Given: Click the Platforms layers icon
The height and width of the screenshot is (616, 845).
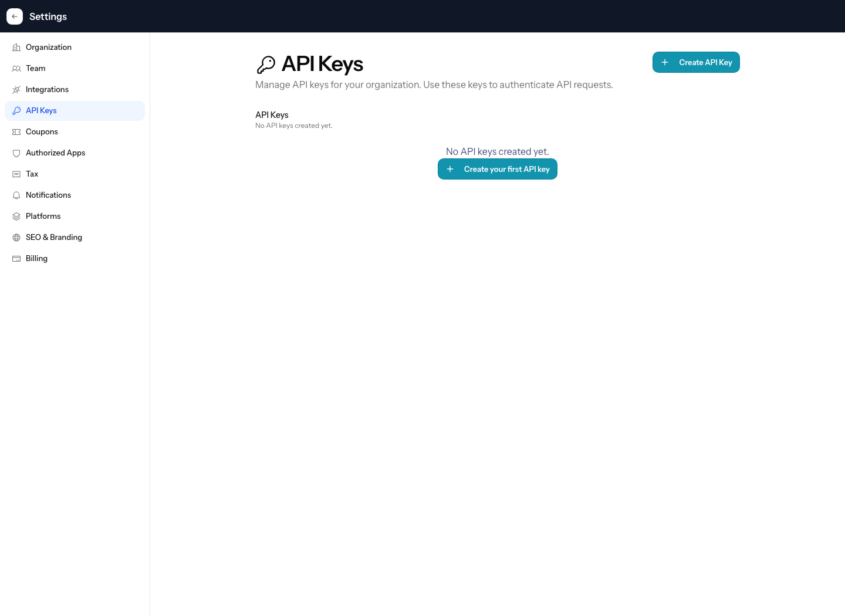Looking at the screenshot, I should pyautogui.click(x=16, y=216).
